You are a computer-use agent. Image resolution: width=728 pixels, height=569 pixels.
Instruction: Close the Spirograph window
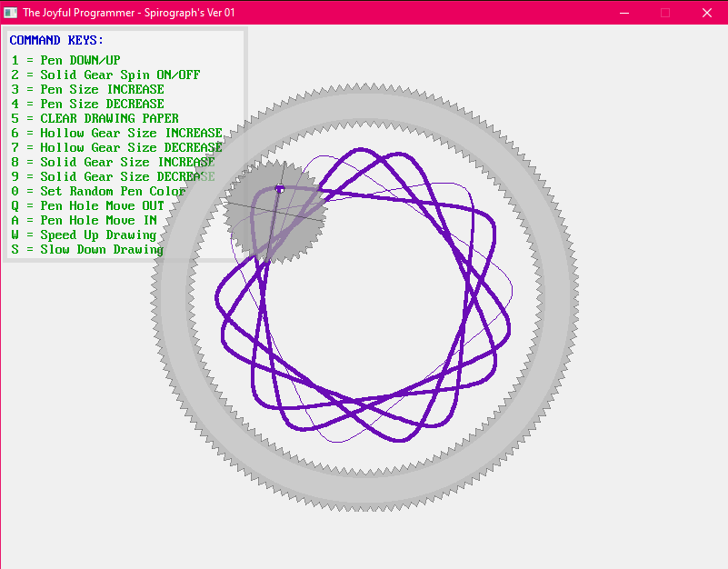click(707, 13)
